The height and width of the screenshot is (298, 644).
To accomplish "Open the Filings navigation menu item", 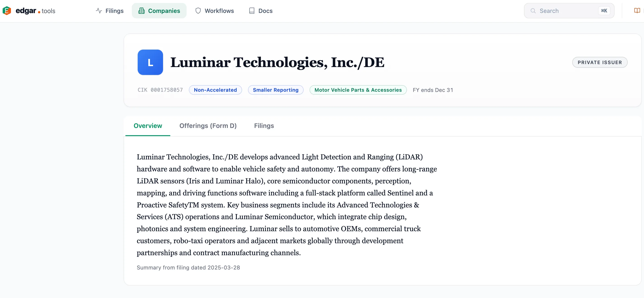I will (x=110, y=11).
